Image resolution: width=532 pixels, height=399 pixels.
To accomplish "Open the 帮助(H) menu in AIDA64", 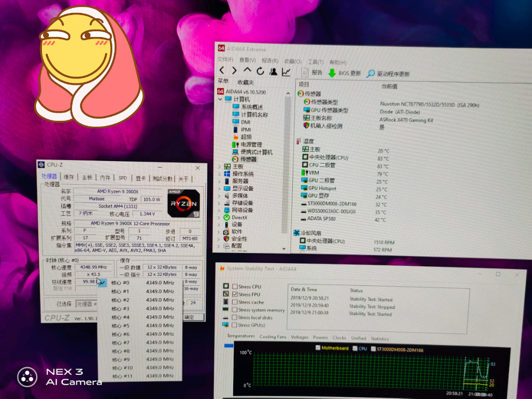I will pyautogui.click(x=337, y=62).
